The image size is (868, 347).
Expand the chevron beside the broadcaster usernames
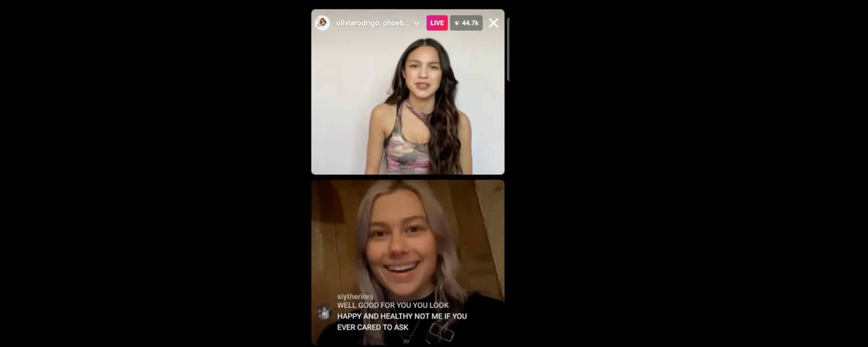[x=417, y=23]
